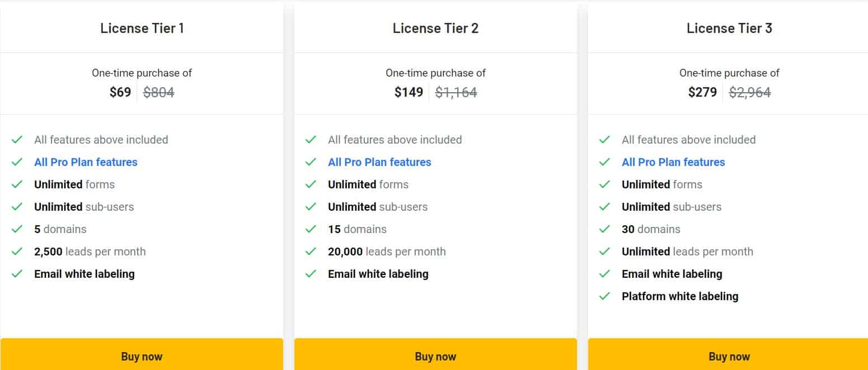Image resolution: width=868 pixels, height=370 pixels.
Task: Click the License Tier 3 heading
Action: point(729,28)
